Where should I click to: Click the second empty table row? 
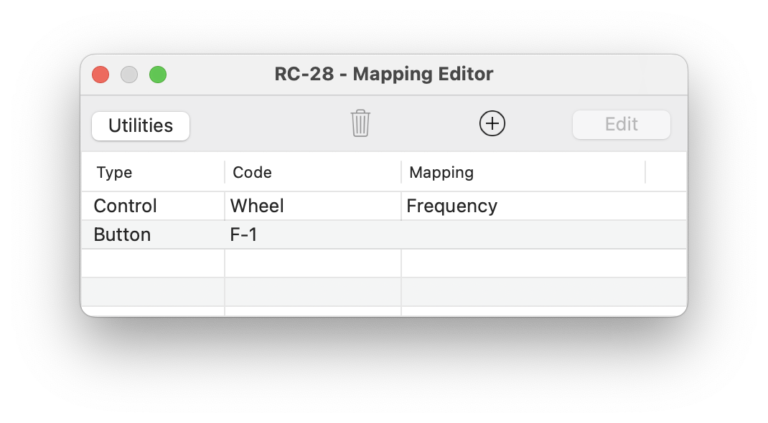pyautogui.click(x=384, y=292)
